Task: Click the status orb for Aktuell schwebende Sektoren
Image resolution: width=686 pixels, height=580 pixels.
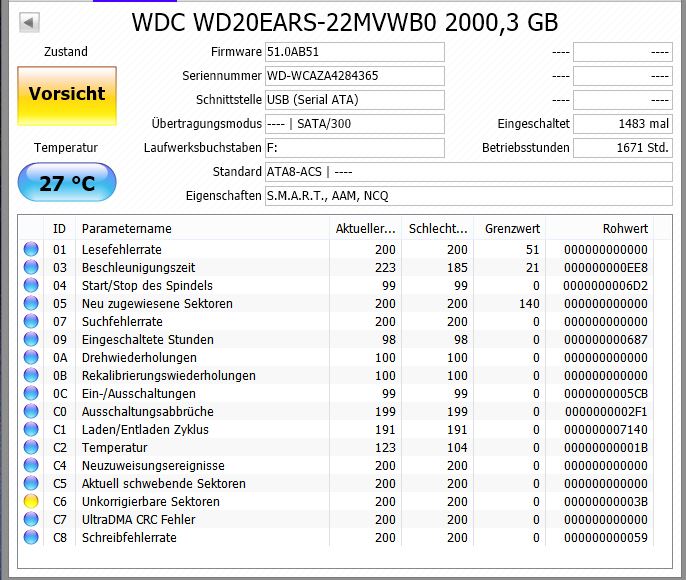Action: [x=31, y=483]
